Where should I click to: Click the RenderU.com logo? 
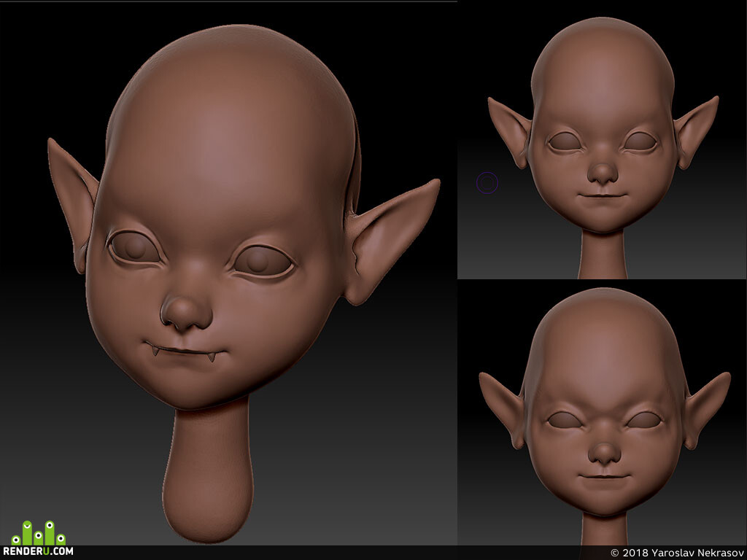pyautogui.click(x=38, y=539)
